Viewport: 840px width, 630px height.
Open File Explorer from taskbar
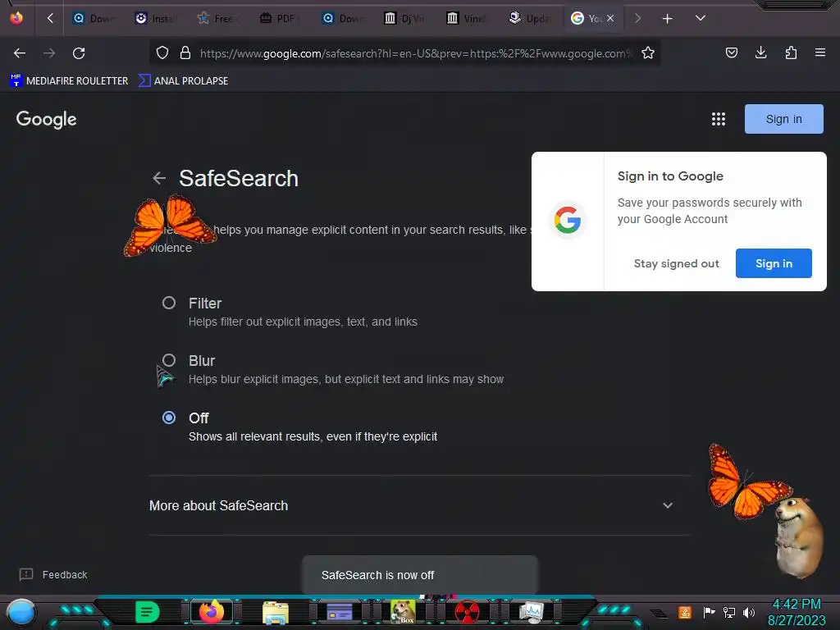point(276,613)
